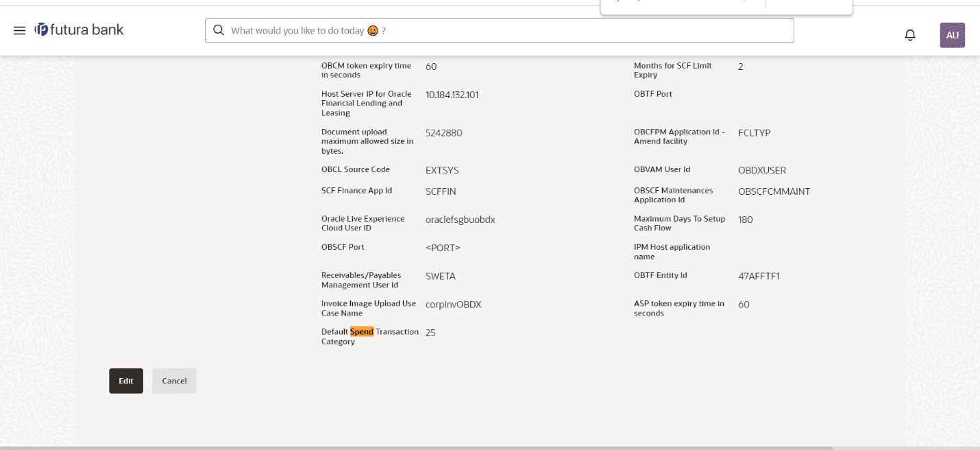The height and width of the screenshot is (450, 980).
Task: Click the OBCL Source Code value EXTSYS
Action: [442, 170]
